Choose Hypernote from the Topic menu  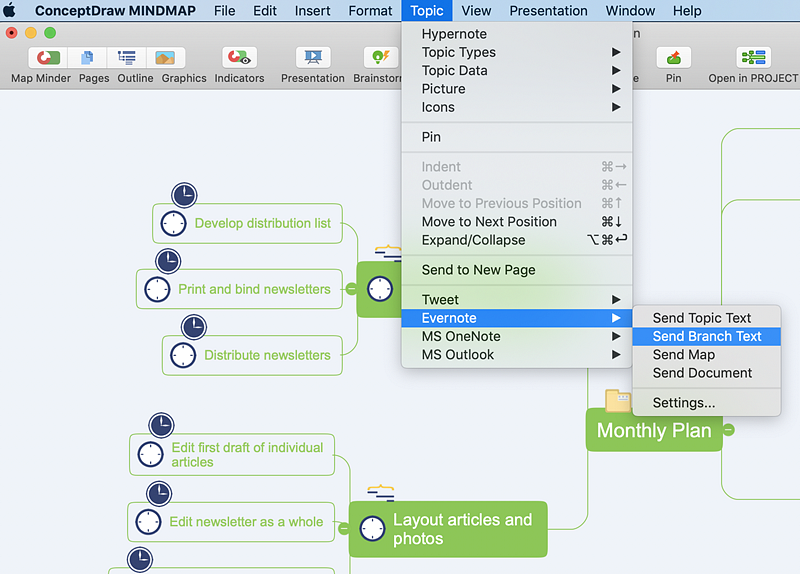516,34
